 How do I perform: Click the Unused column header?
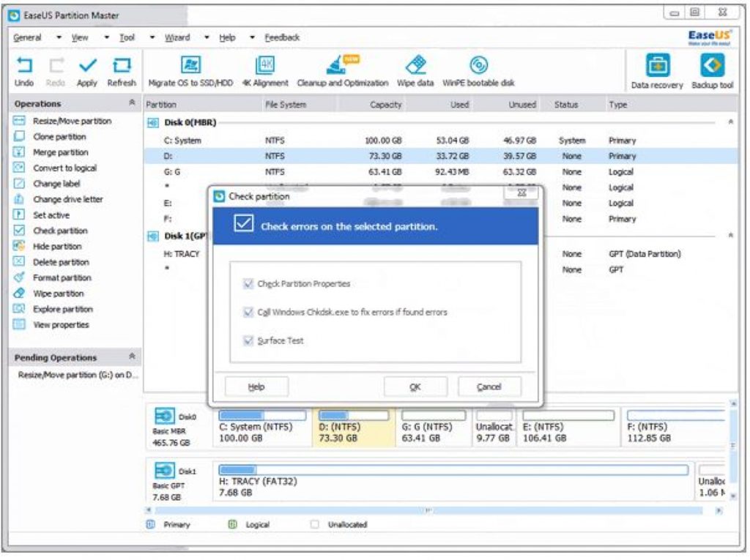coord(522,105)
